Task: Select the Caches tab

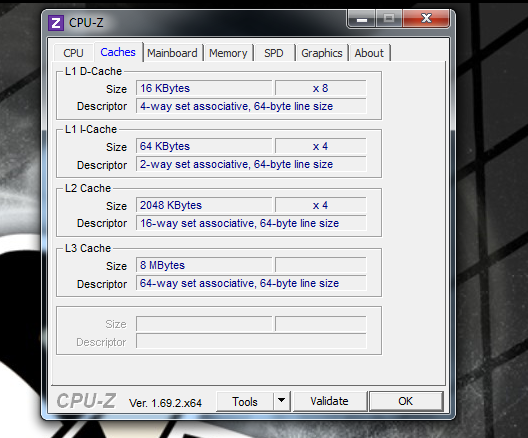Action: [x=118, y=52]
